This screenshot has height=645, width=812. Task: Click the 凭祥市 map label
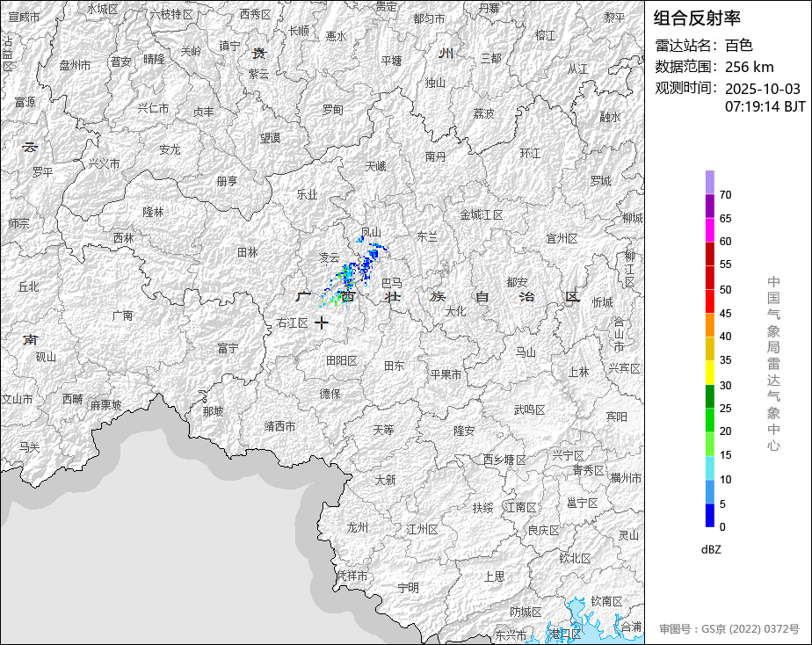(352, 576)
